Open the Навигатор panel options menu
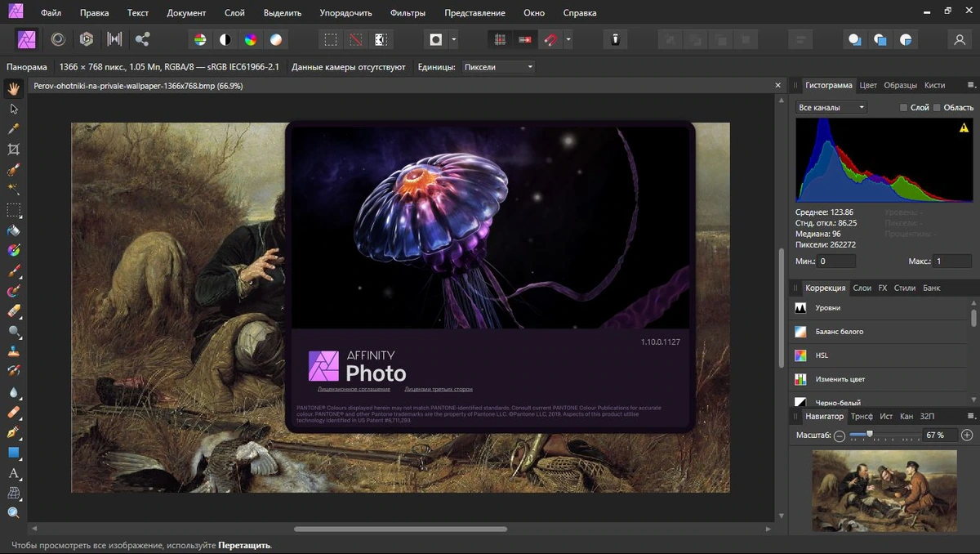980x554 pixels. [972, 416]
